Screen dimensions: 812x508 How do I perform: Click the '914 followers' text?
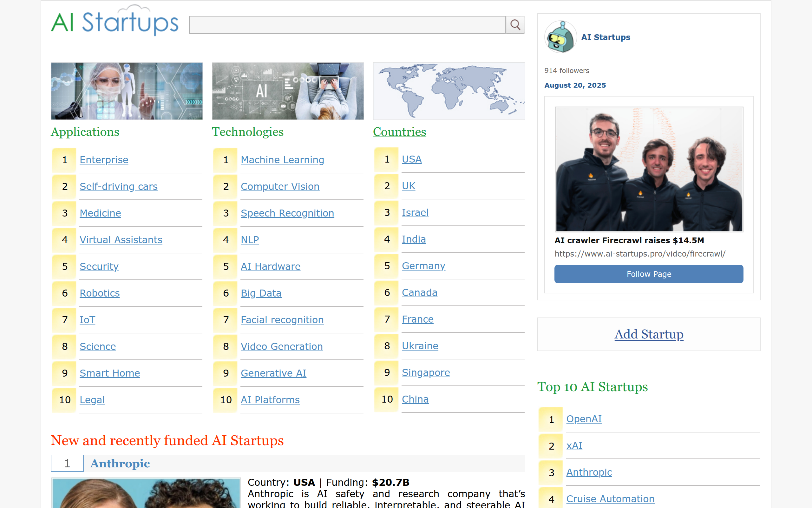pos(567,70)
